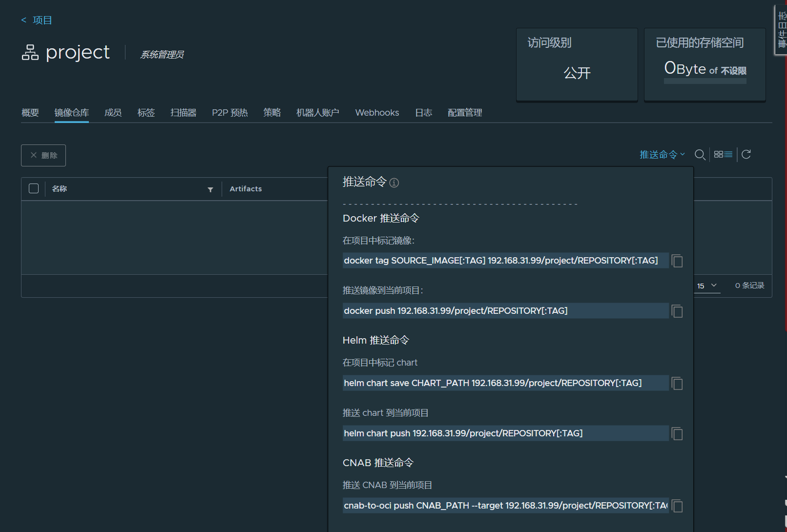This screenshot has width=787, height=532.
Task: Check the select-all checkbox in the table header
Action: click(x=33, y=188)
